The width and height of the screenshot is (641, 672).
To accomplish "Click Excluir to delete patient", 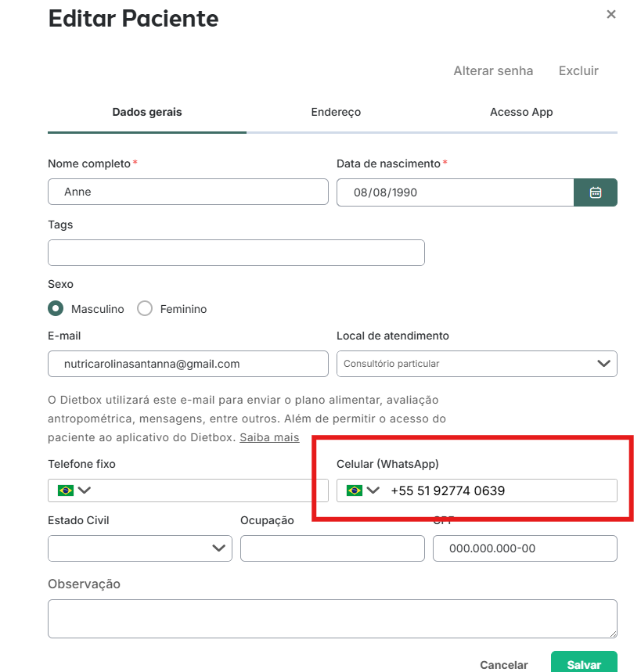I will (x=578, y=70).
